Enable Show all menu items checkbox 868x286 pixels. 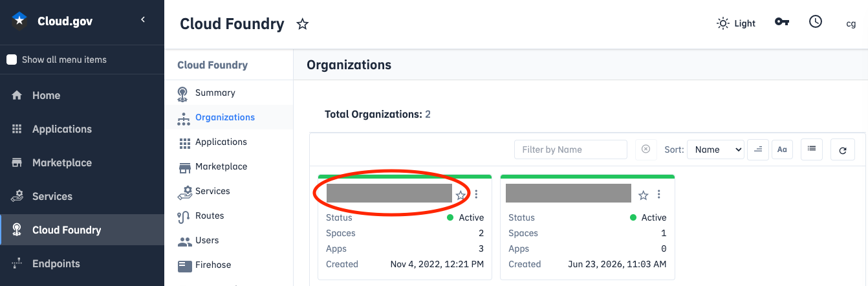click(x=12, y=60)
